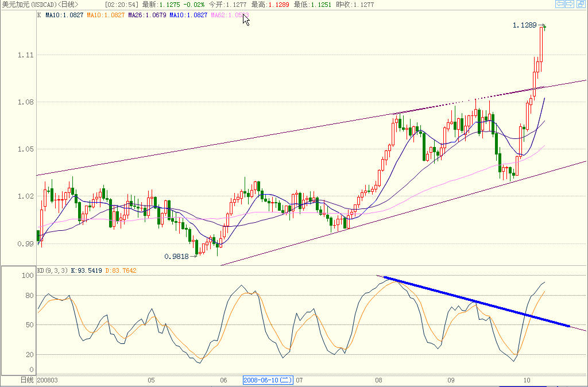Click the change value -0.02%

click(194, 5)
